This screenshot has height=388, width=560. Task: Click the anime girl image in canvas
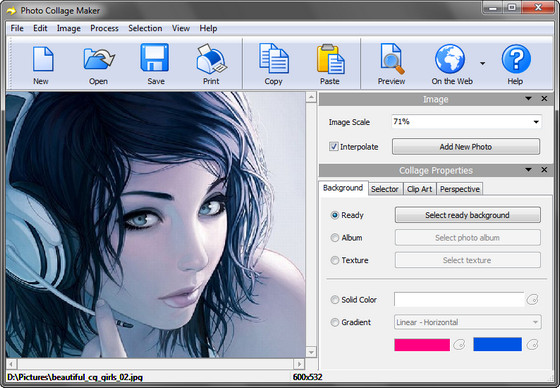point(155,225)
